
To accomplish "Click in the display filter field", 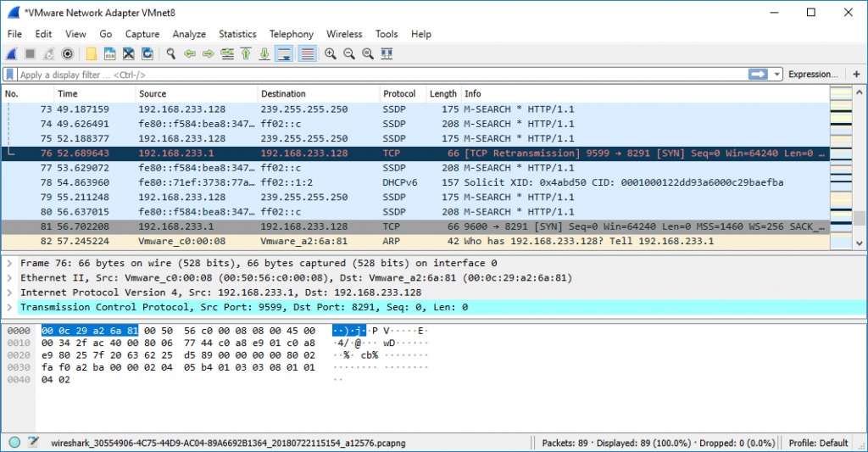I will pos(382,75).
